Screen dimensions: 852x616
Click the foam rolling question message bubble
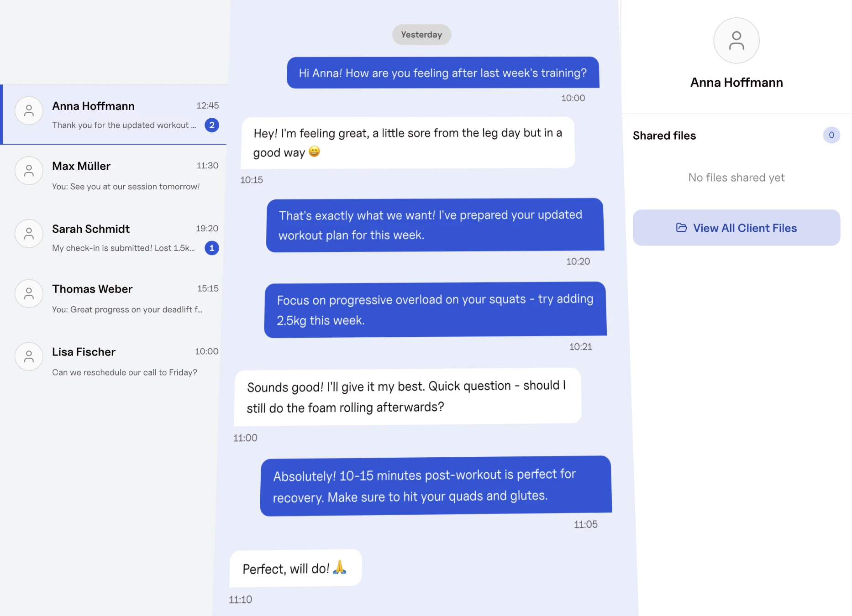point(407,397)
